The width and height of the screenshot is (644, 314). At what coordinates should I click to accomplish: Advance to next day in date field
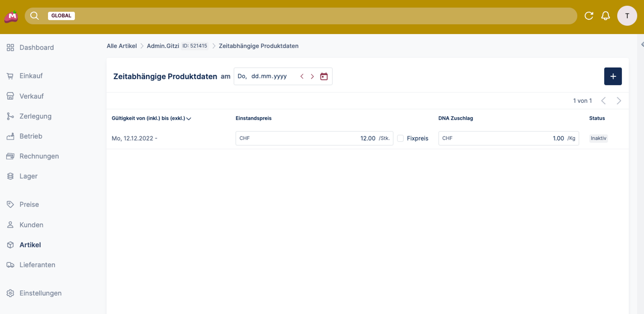tap(312, 76)
